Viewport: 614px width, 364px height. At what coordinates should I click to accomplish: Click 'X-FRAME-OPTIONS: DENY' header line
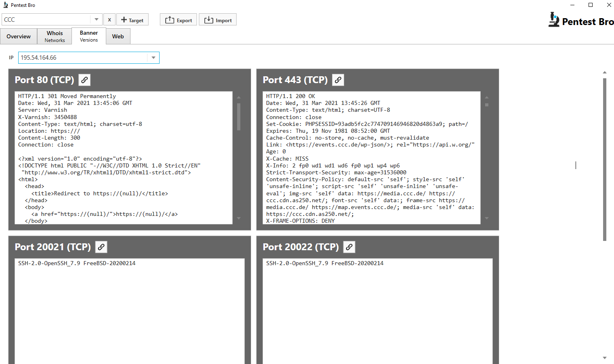click(301, 221)
